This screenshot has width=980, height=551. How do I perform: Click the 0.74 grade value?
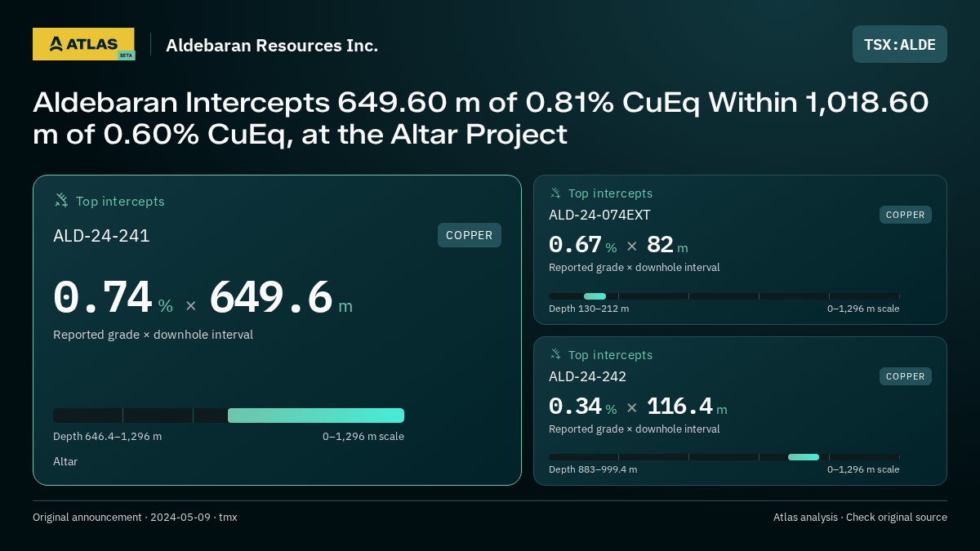click(x=103, y=297)
